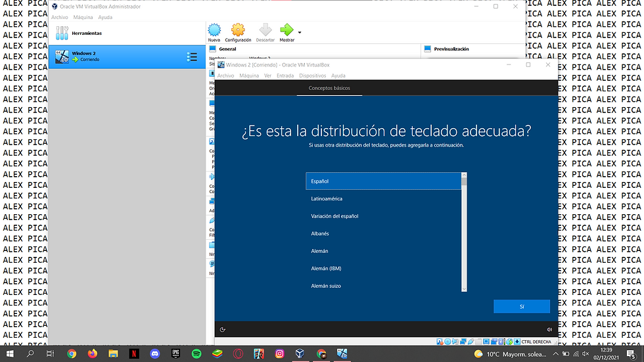
Task: Open Spotify from taskbar
Action: (196, 354)
